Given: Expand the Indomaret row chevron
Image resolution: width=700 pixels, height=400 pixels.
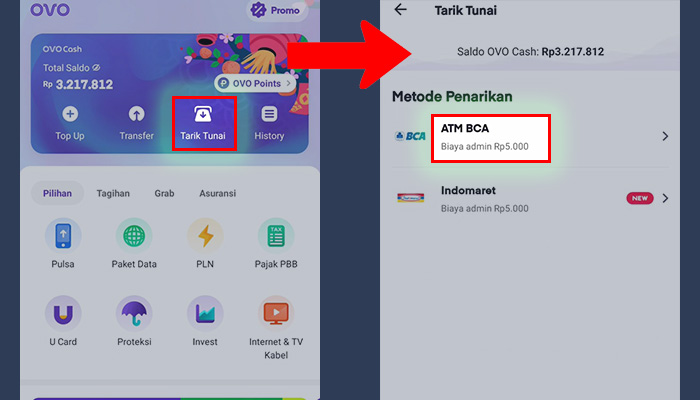Looking at the screenshot, I should click(665, 198).
